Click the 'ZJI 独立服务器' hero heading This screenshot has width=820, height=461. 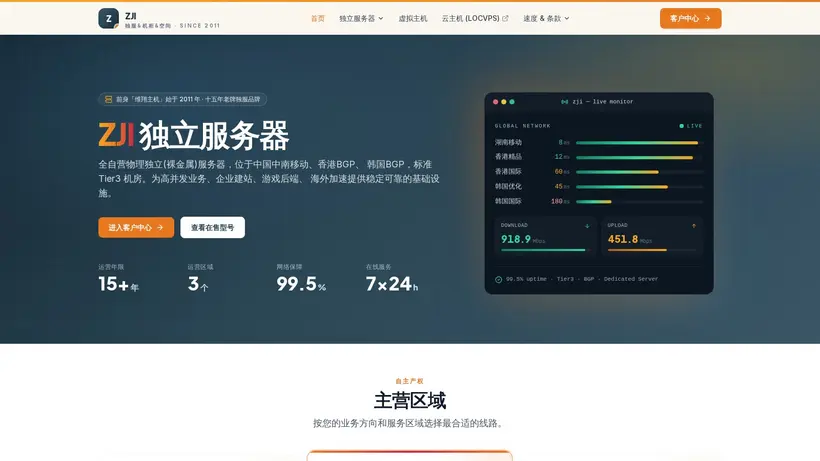pyautogui.click(x=193, y=135)
